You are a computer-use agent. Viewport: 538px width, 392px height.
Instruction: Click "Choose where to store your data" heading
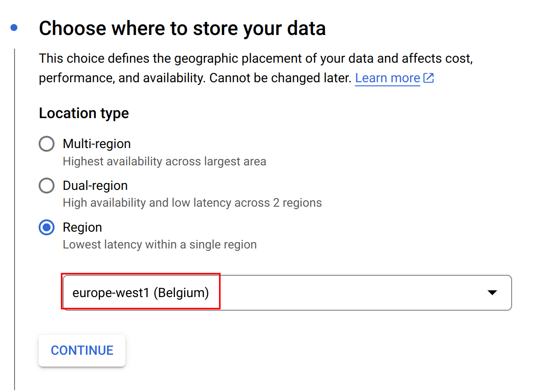[182, 28]
